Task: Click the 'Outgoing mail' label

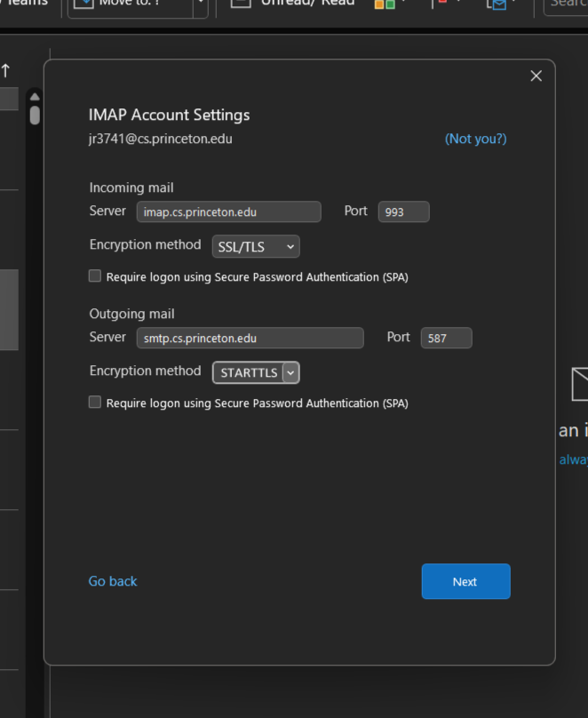Action: 131,314
